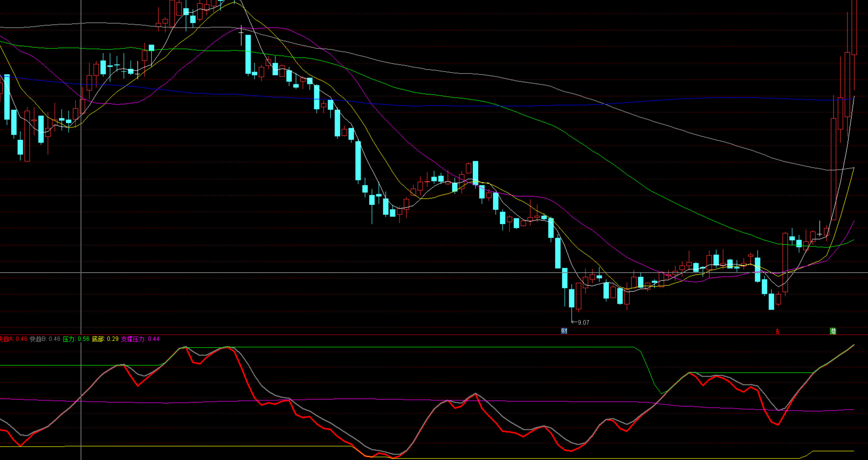Click the red S event marker

tap(777, 332)
